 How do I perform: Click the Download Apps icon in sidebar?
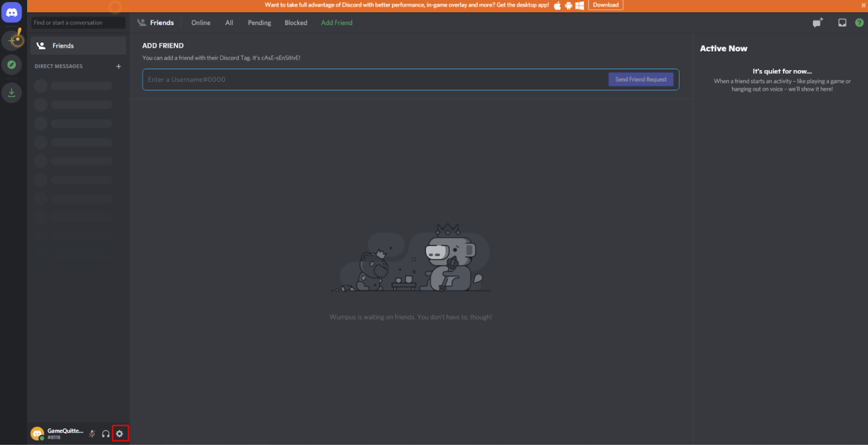(x=12, y=92)
